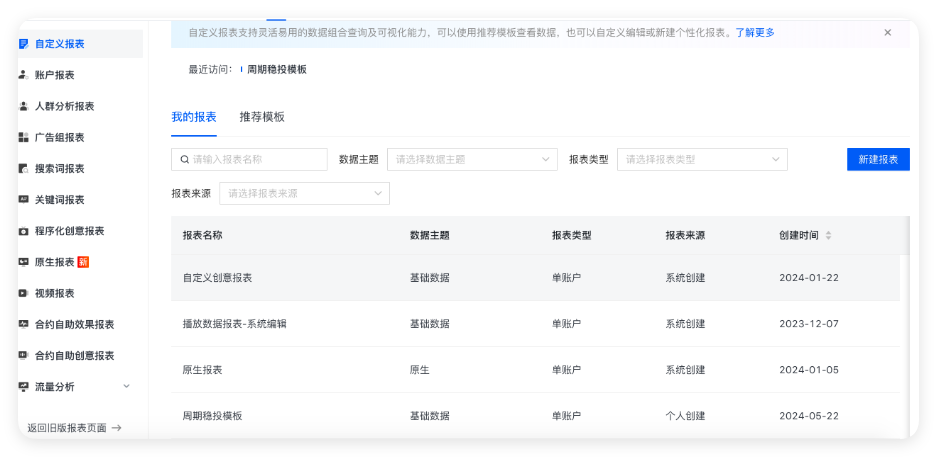Expand the 流量分析 chevron
The image size is (937, 457).
tap(126, 387)
